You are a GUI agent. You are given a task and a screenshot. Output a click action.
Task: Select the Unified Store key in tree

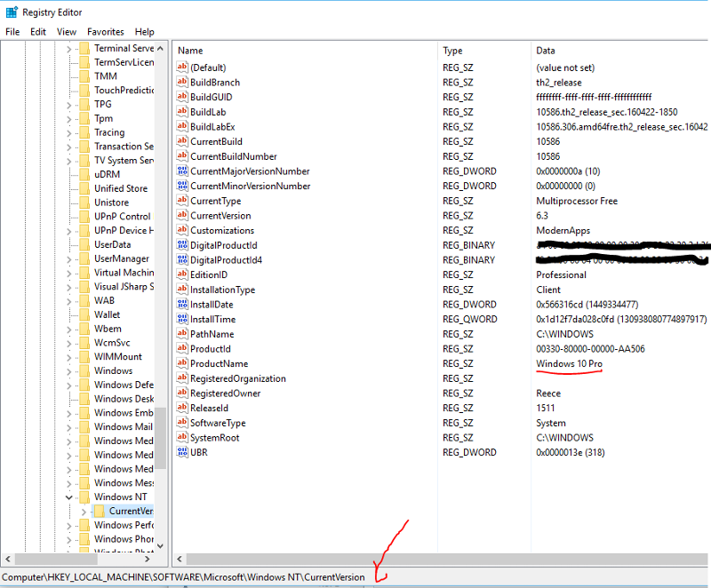(121, 188)
